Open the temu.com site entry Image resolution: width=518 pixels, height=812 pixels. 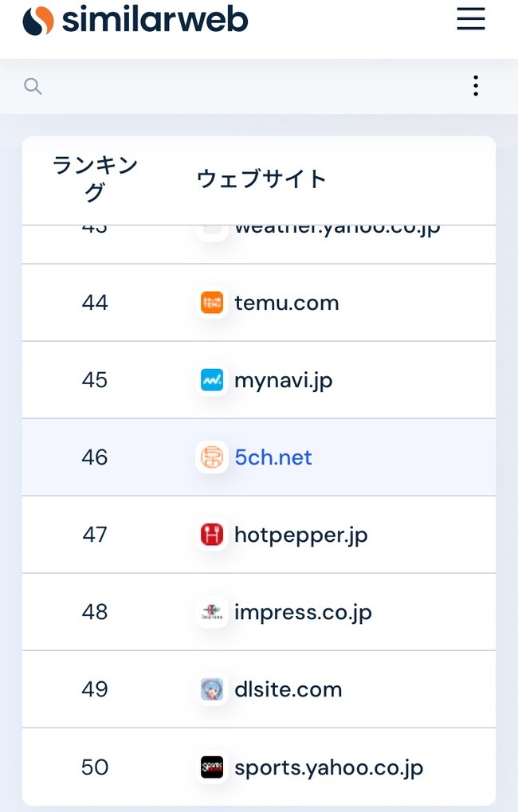tap(286, 303)
